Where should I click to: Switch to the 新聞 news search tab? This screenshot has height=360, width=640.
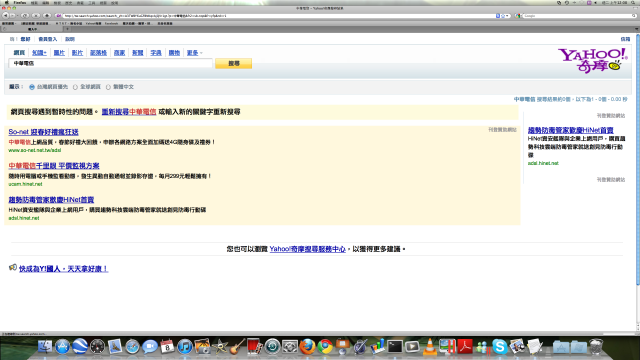pos(138,53)
